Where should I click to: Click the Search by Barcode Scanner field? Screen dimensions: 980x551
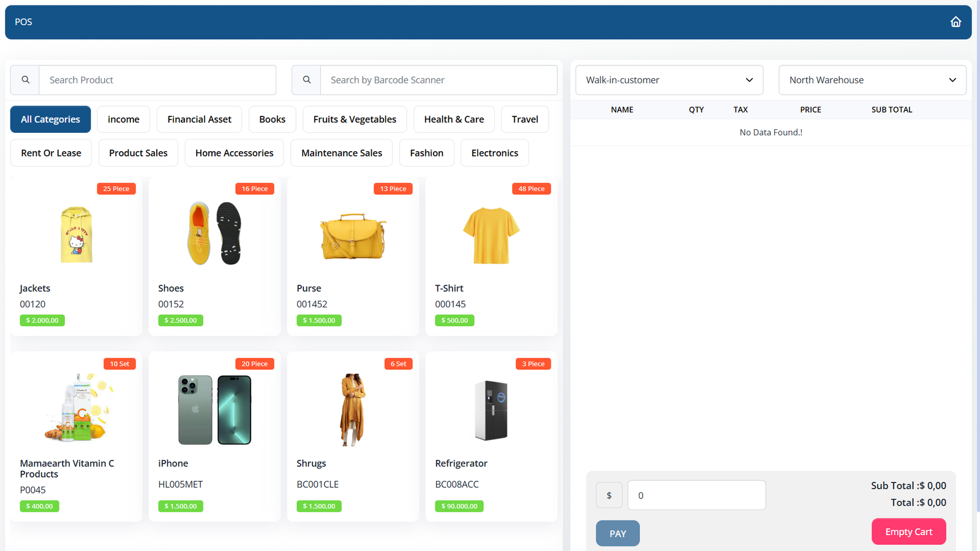[x=439, y=80]
